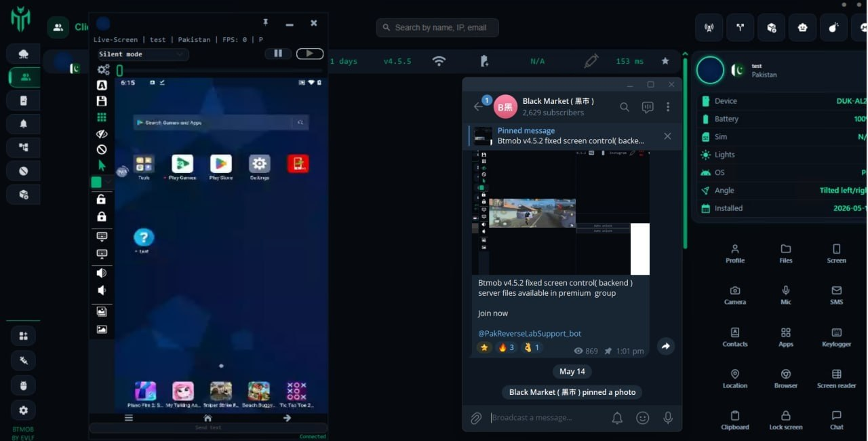Viewport: 868px width, 441px height.
Task: Click the floppy disk save icon
Action: coord(102,101)
